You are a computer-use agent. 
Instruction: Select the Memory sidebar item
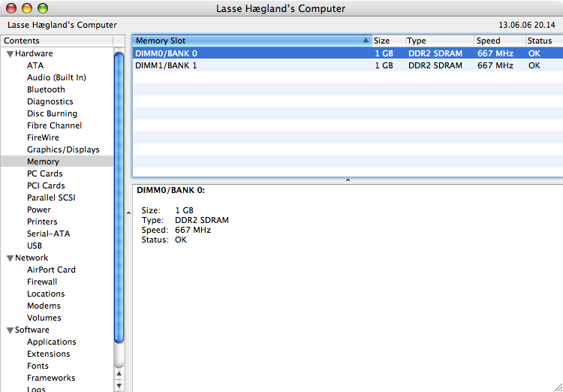[57, 161]
